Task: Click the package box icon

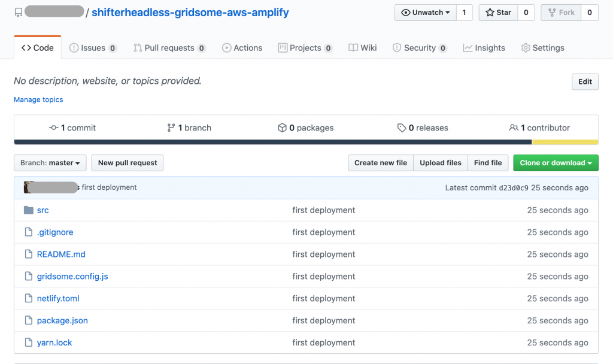Action: tap(282, 128)
